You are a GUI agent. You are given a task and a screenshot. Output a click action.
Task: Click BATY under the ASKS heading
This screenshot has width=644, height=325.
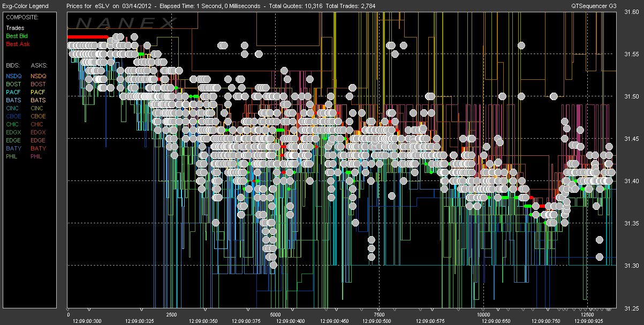tap(38, 148)
